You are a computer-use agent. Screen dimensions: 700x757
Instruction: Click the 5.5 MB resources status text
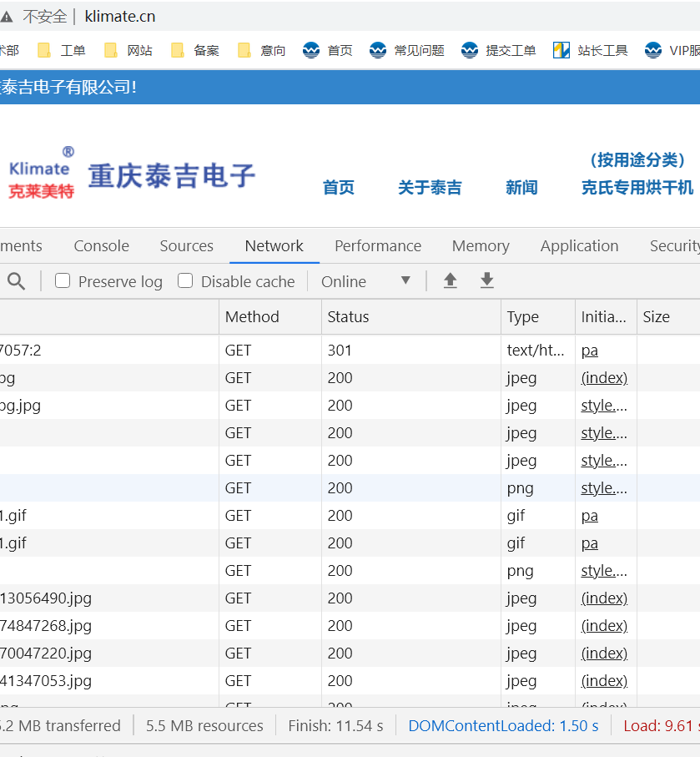[204, 725]
